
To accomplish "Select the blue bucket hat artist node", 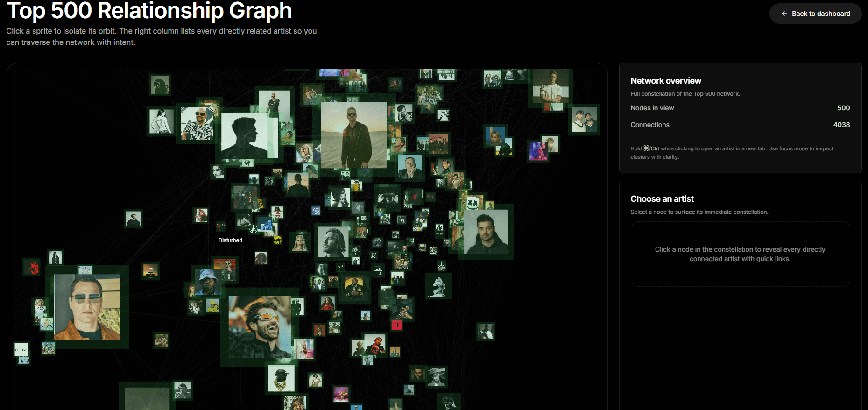I will point(207,281).
